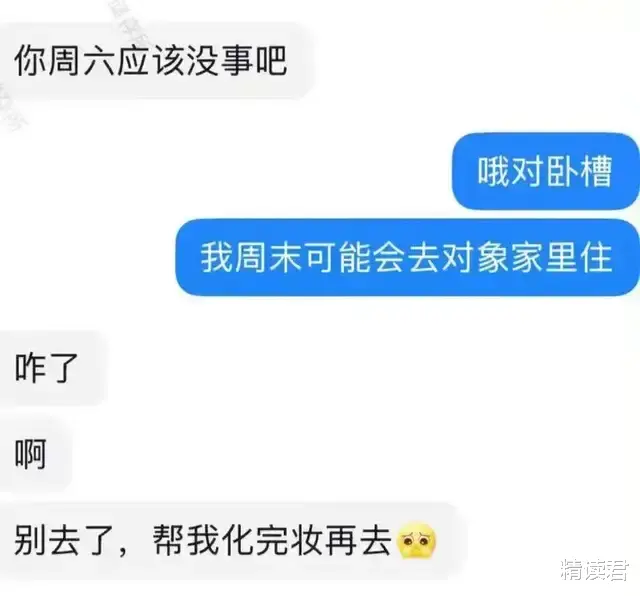Click the 咋了 gray message bubble
The height and width of the screenshot is (596, 640).
click(x=52, y=368)
